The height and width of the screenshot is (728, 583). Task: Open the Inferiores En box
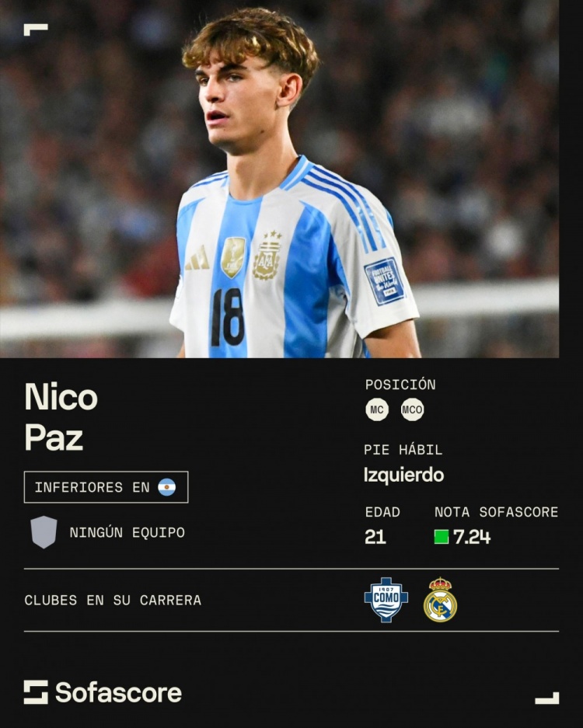(106, 487)
